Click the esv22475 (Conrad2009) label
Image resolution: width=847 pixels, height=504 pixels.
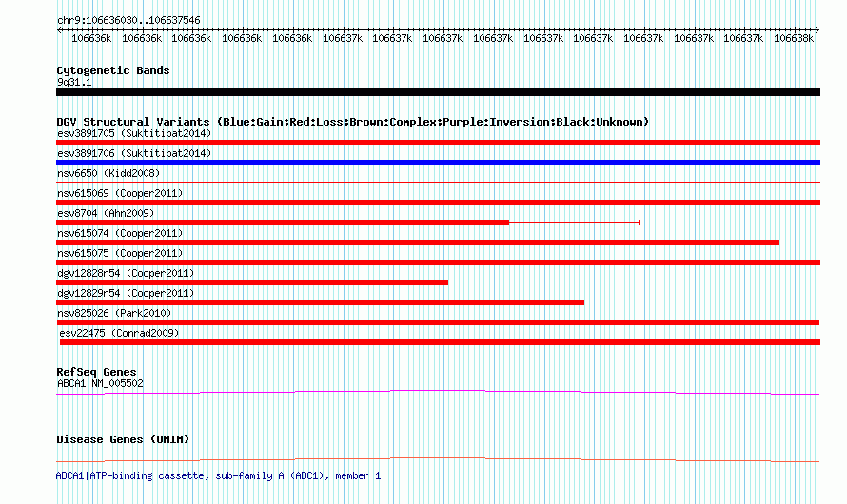[119, 333]
